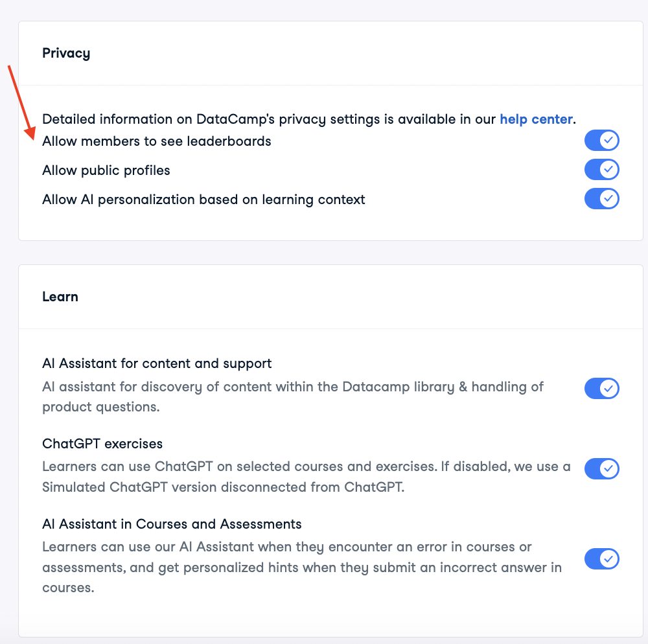The width and height of the screenshot is (648, 644).
Task: Open the help center link
Action: click(x=536, y=119)
